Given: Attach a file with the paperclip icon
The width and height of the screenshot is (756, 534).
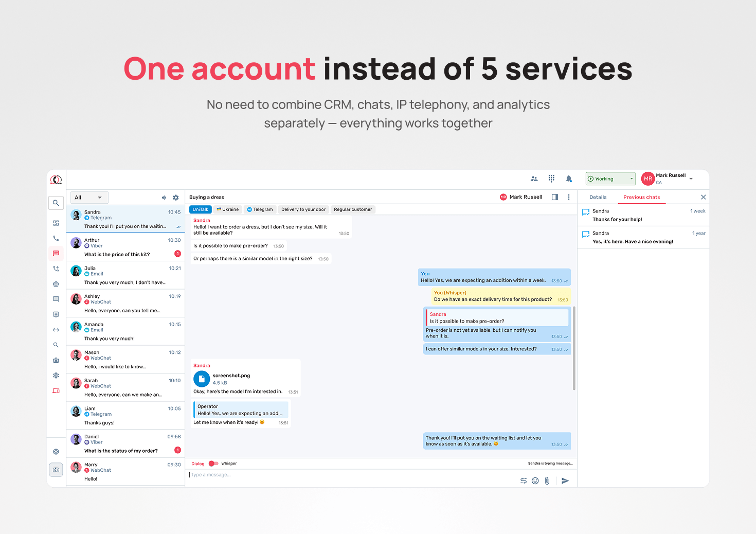Looking at the screenshot, I should [547, 480].
